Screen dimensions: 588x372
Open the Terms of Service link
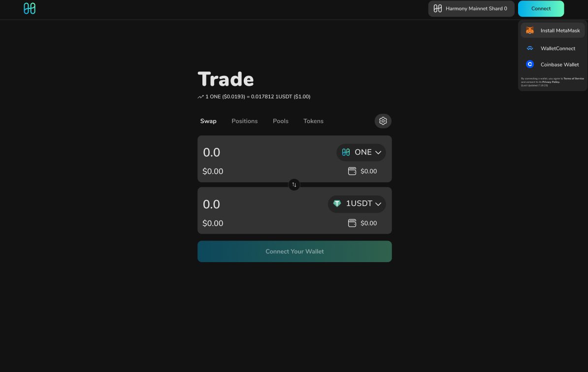[x=573, y=78]
